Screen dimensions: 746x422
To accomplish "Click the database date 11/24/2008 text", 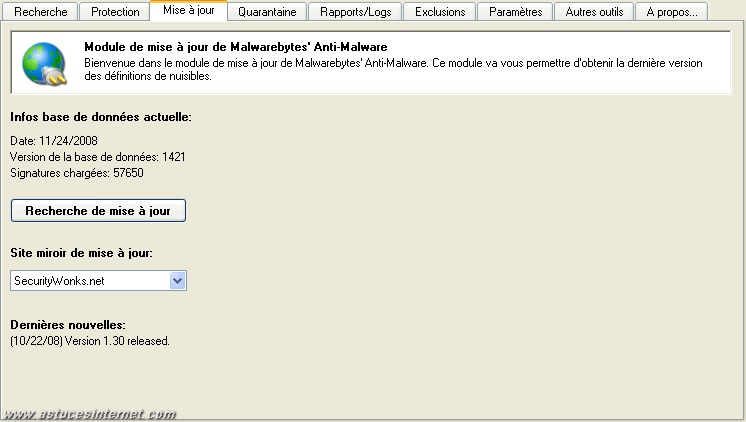I will 54,141.
